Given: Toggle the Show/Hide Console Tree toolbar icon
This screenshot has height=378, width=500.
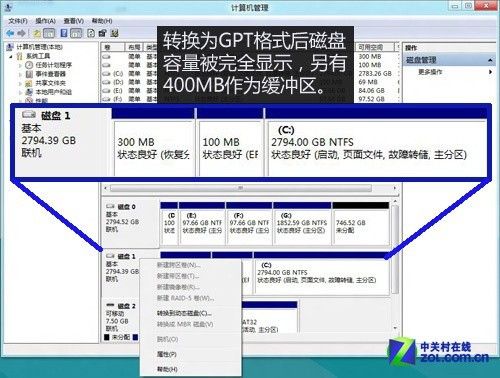Looking at the screenshot, I should 49,33.
